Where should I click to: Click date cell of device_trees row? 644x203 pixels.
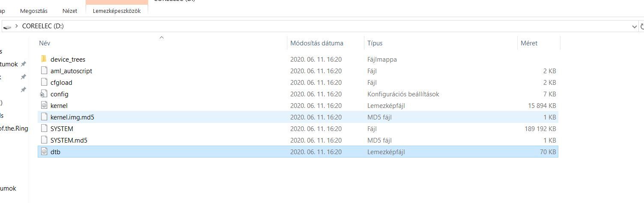(316, 60)
